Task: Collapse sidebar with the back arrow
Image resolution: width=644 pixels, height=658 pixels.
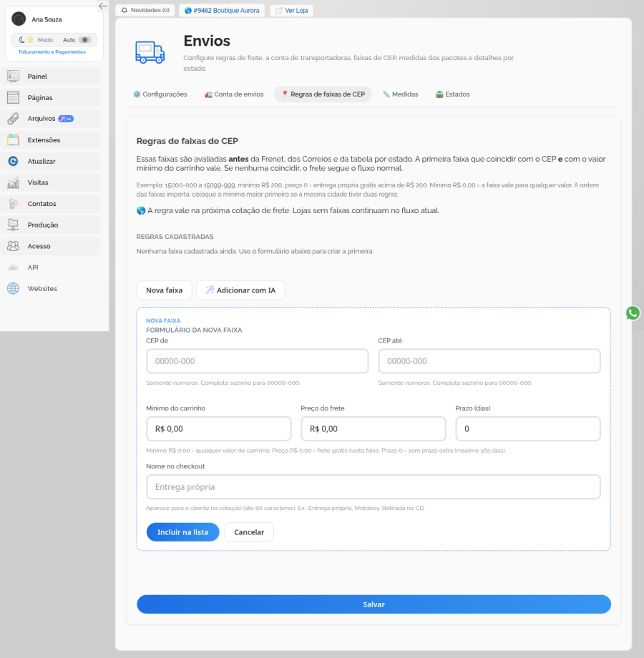Action: coord(103,6)
